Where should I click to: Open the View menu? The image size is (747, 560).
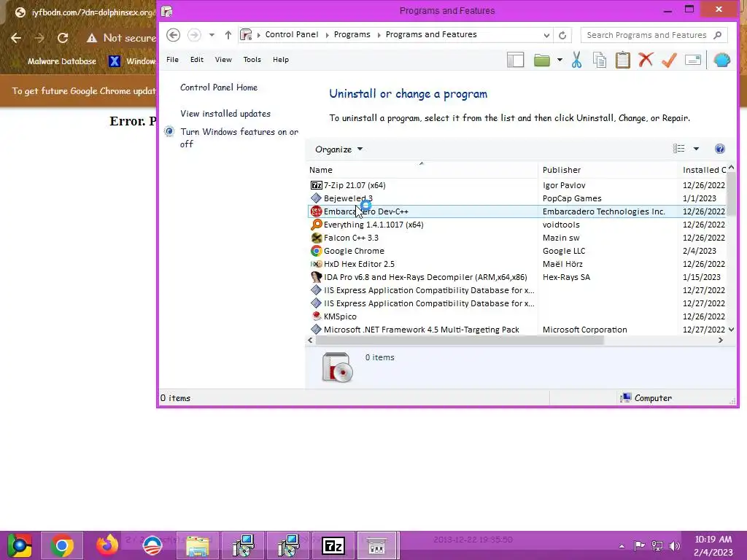tap(223, 60)
